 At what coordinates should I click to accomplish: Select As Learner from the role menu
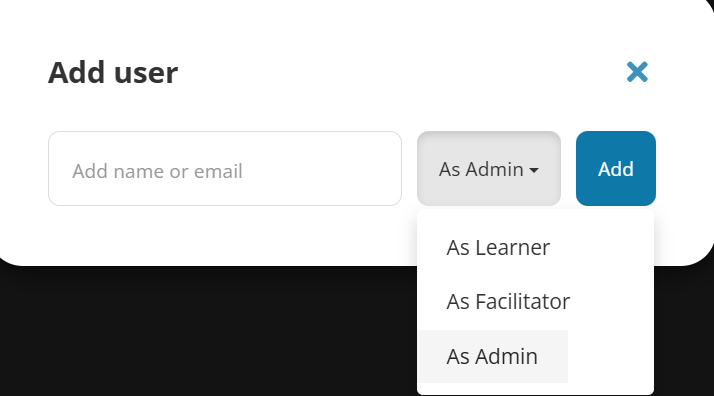[x=498, y=248]
